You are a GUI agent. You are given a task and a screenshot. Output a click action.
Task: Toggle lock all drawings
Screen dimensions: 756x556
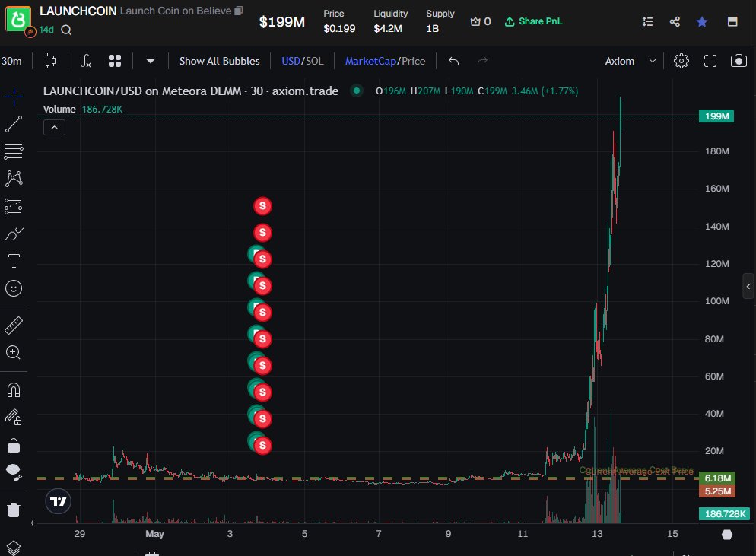[x=14, y=445]
